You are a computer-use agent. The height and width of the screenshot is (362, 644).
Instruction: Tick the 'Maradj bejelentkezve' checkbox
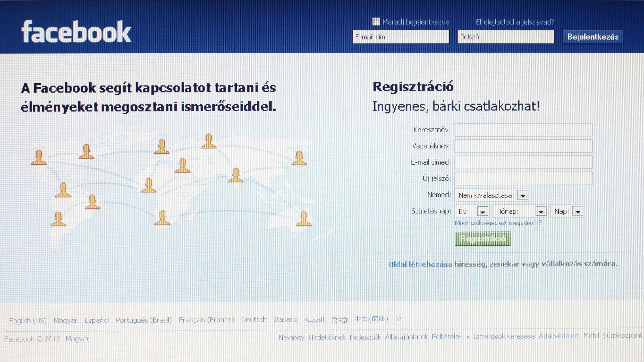(376, 22)
